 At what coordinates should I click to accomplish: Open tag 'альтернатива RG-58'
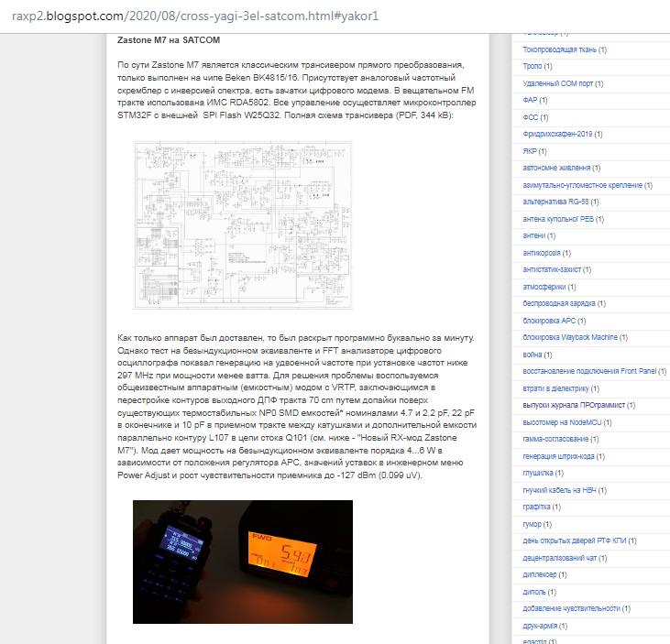(x=555, y=202)
